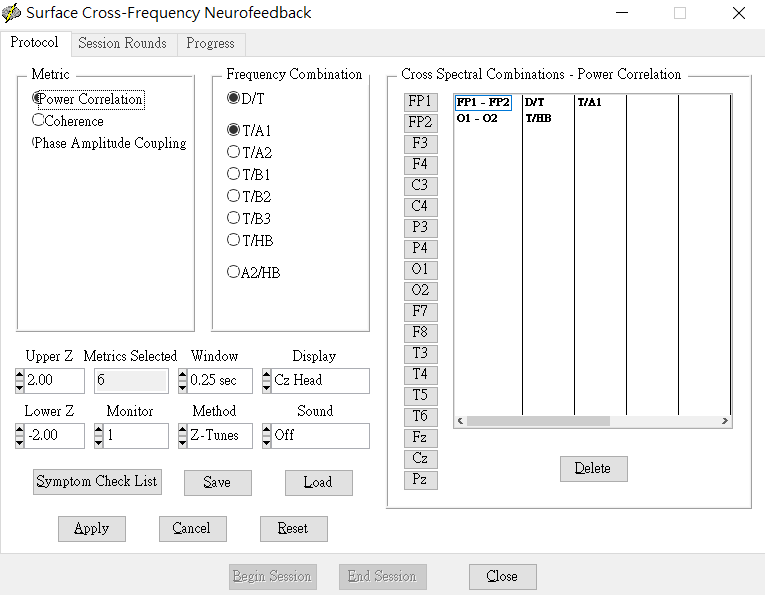Choose the T/B1 frequency combination
Screen dimensions: 765x595
(249, 174)
